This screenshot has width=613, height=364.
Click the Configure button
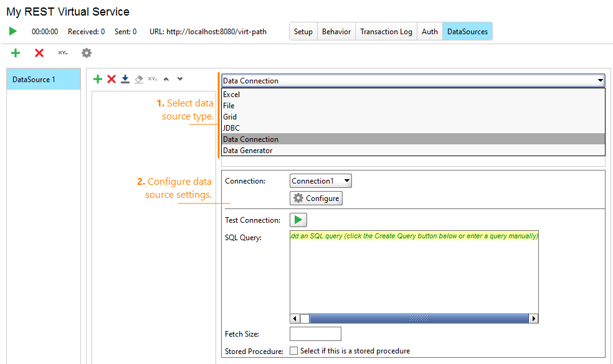[316, 198]
